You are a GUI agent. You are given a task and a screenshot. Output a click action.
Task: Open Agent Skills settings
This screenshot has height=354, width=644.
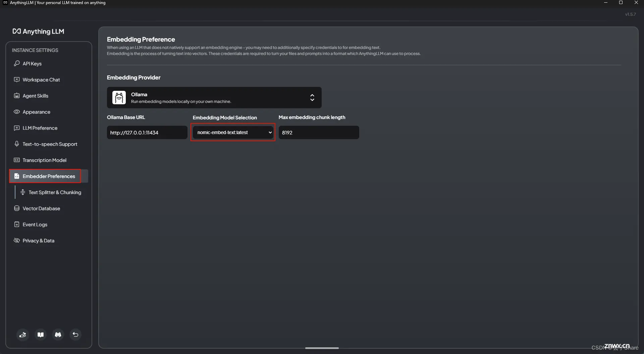click(x=49, y=96)
